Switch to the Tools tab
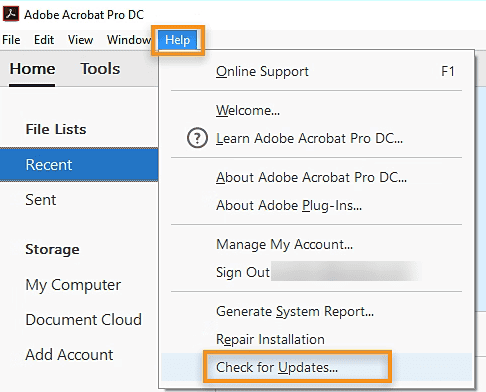The height and width of the screenshot is (392, 486). point(100,69)
